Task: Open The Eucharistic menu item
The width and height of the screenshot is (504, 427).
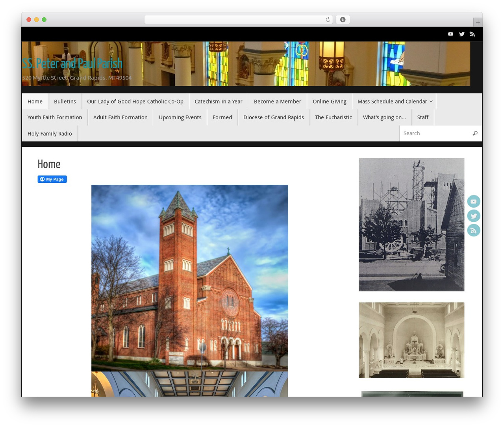Action: click(x=334, y=117)
